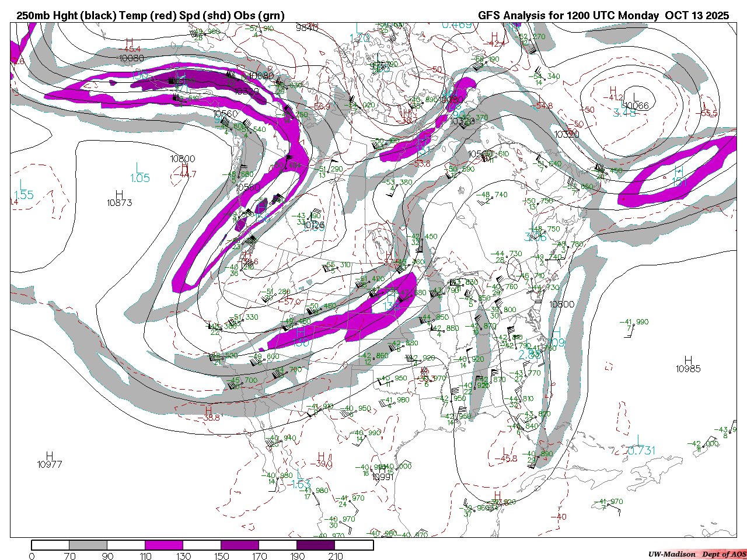The width and height of the screenshot is (747, 560).
Task: Click legend tick label "190"
Action: [x=297, y=556]
